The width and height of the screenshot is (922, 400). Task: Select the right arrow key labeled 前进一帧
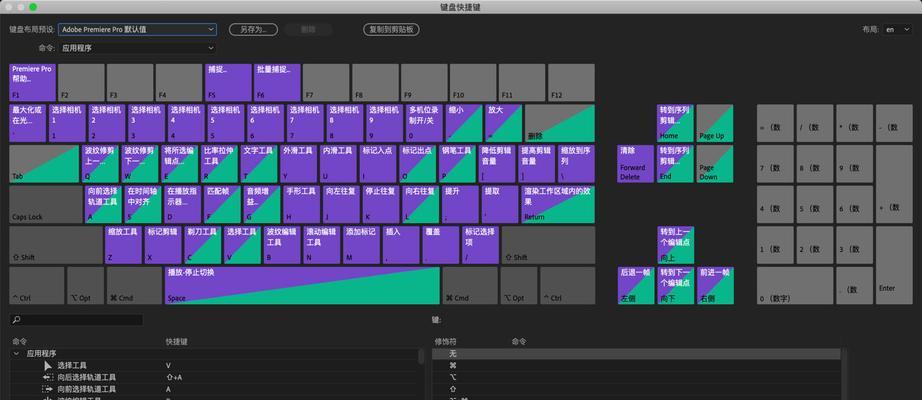coord(715,286)
